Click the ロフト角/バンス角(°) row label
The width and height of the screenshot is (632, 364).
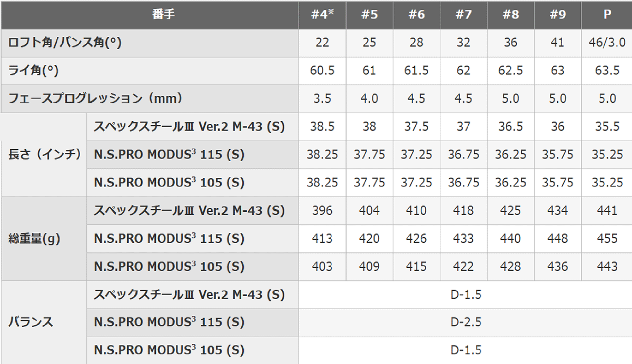(x=65, y=43)
